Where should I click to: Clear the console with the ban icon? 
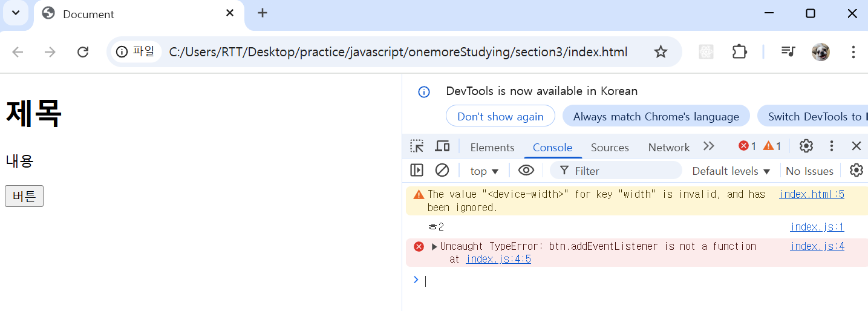[442, 170]
